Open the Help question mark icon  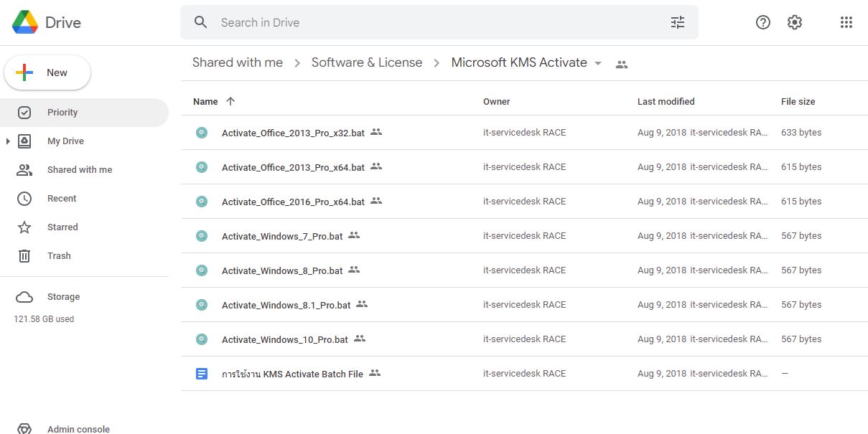(x=763, y=22)
